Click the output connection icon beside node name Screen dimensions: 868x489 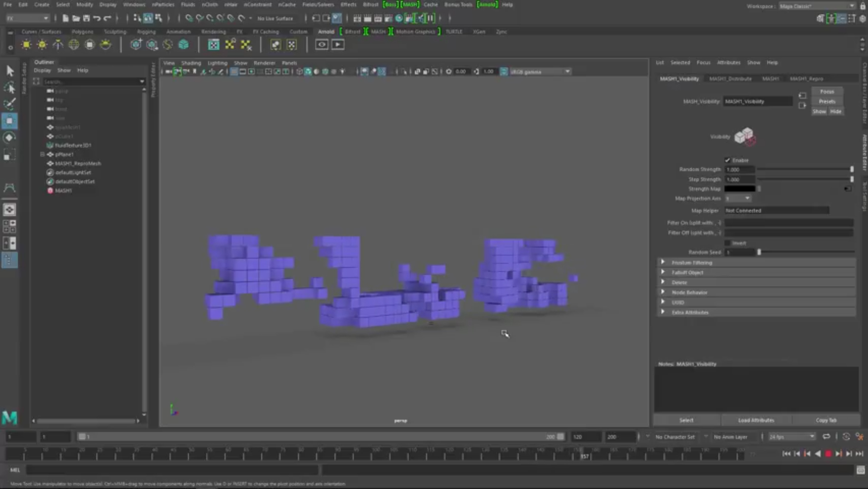pos(802,105)
